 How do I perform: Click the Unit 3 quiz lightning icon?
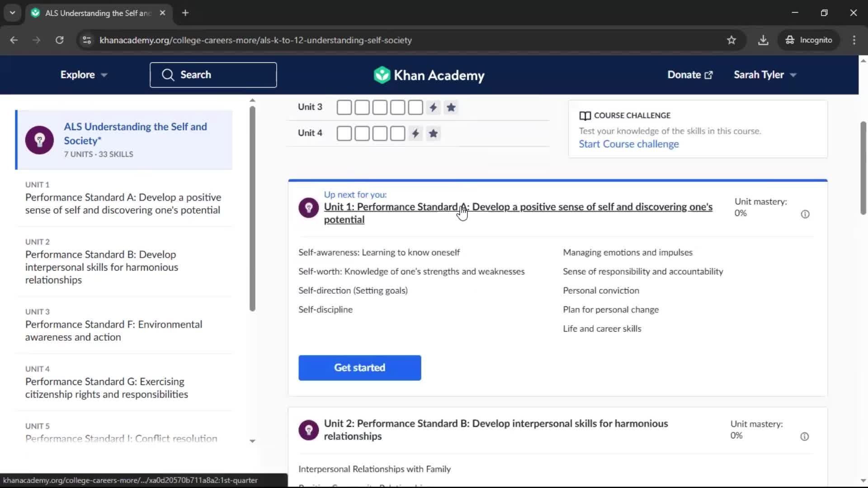click(x=433, y=108)
